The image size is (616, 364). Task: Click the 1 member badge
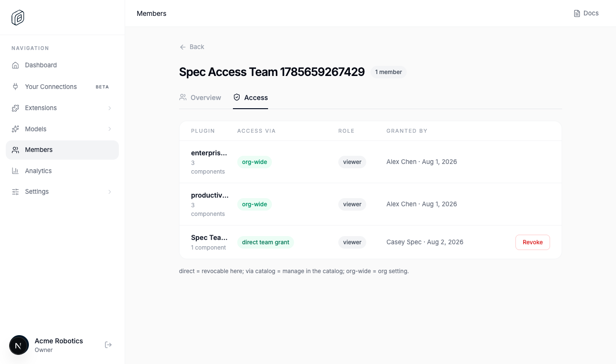[x=388, y=72]
